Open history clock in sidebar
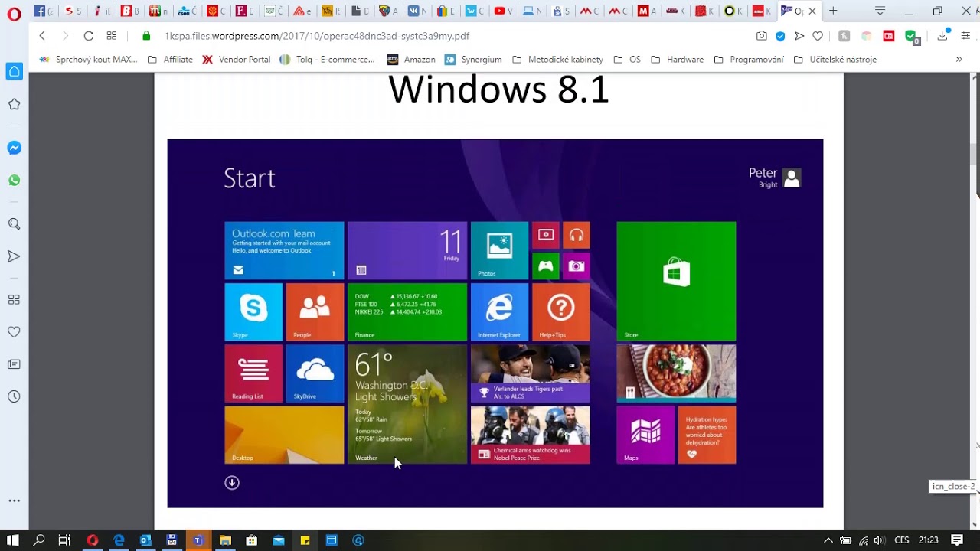 click(14, 396)
